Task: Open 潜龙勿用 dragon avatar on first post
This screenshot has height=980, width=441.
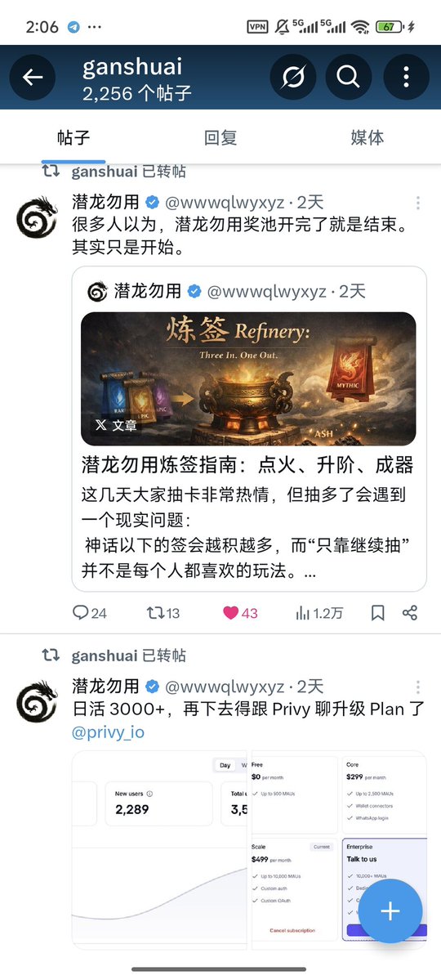Action: 37,217
